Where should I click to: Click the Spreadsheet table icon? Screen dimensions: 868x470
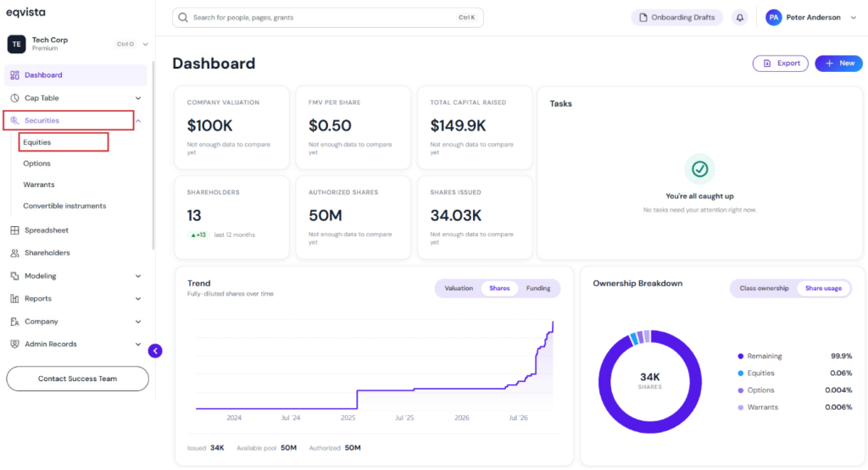[14, 230]
